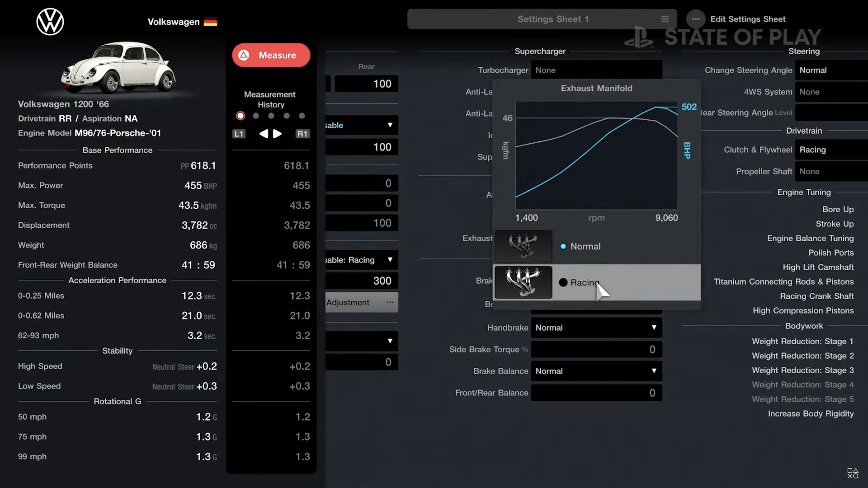
Task: Select Titanium Connecting Rods & Pistons
Action: point(783,282)
